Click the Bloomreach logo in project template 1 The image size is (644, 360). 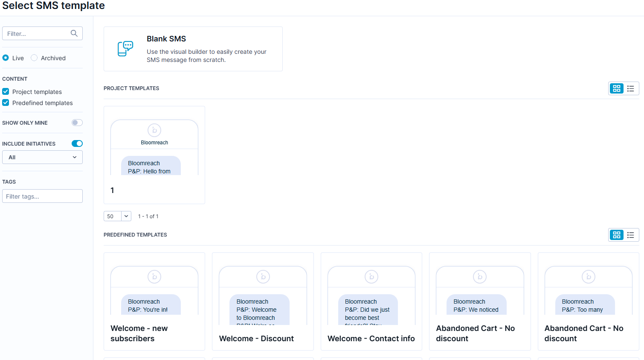tap(154, 130)
